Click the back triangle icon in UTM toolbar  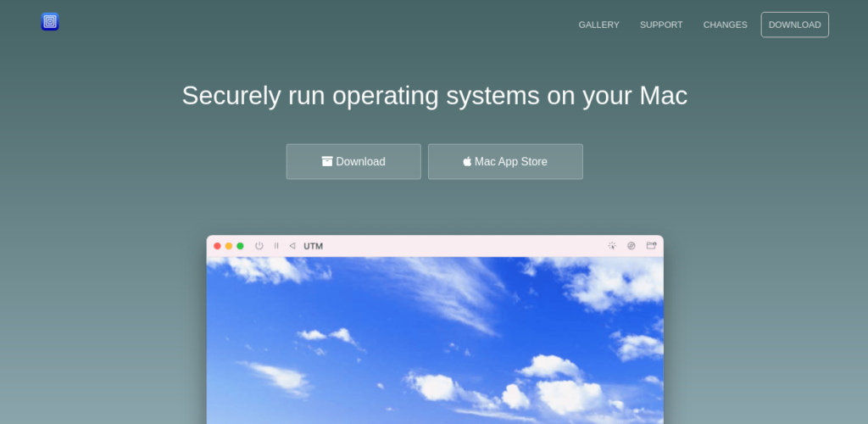292,246
